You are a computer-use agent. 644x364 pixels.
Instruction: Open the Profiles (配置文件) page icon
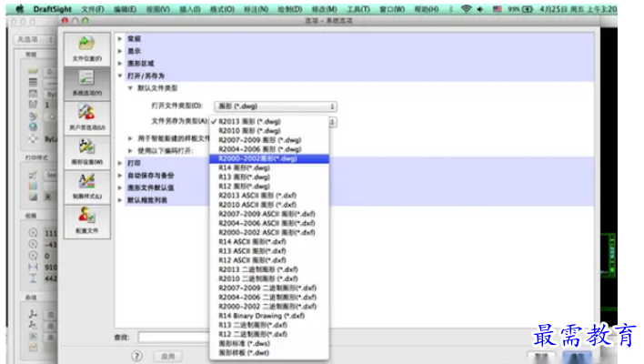point(87,221)
